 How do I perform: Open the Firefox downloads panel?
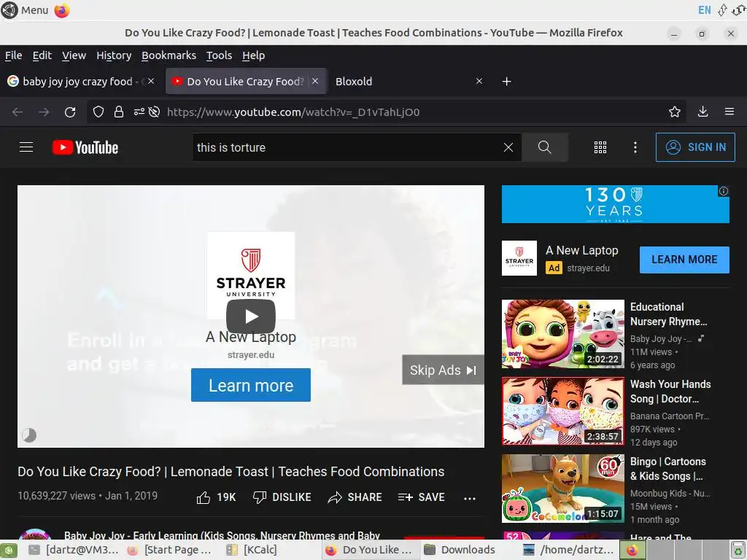tap(703, 112)
